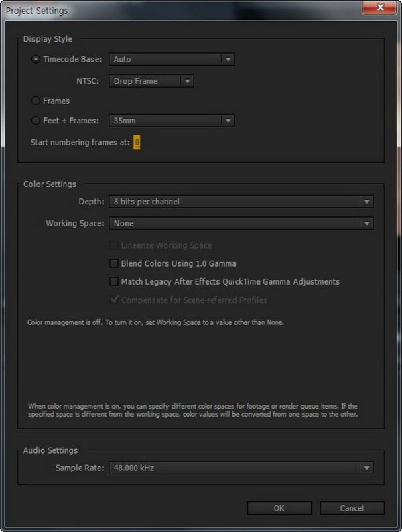The image size is (402, 532).
Task: Click the Audio Settings group label
Action: (50, 450)
